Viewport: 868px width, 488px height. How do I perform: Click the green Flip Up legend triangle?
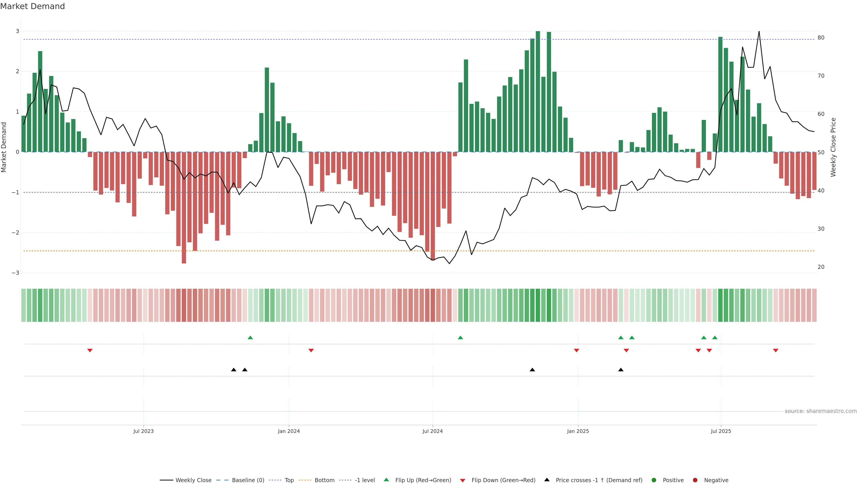[x=387, y=480]
